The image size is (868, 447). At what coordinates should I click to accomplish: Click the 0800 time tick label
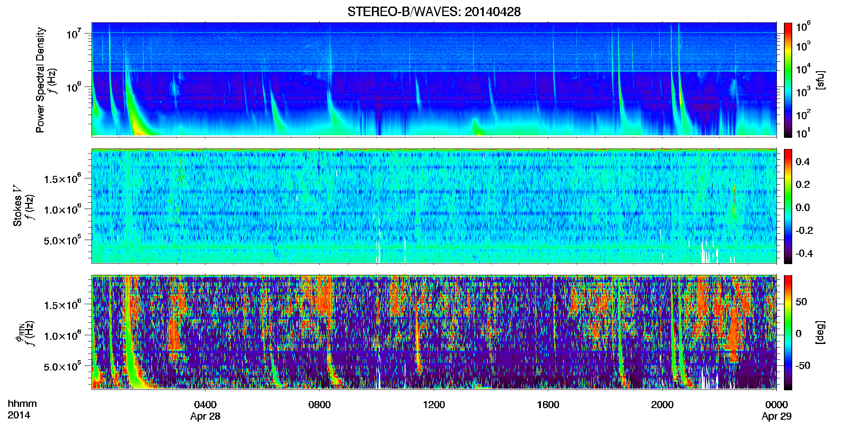[x=320, y=405]
